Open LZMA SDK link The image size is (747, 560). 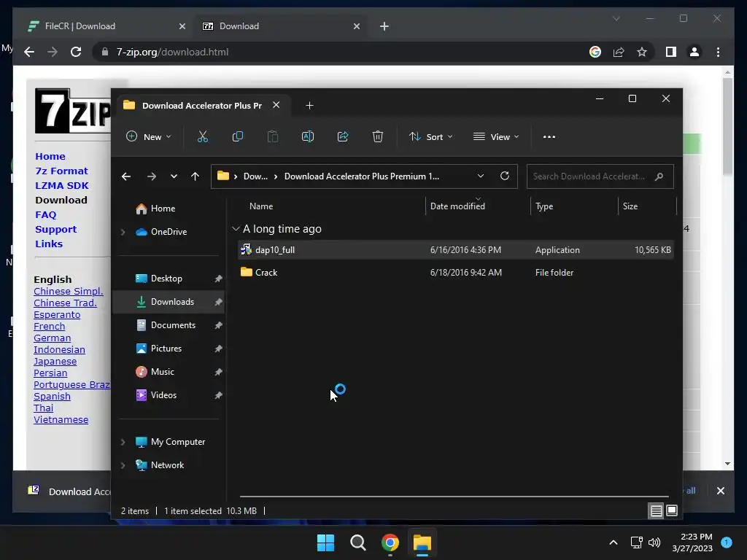(62, 186)
